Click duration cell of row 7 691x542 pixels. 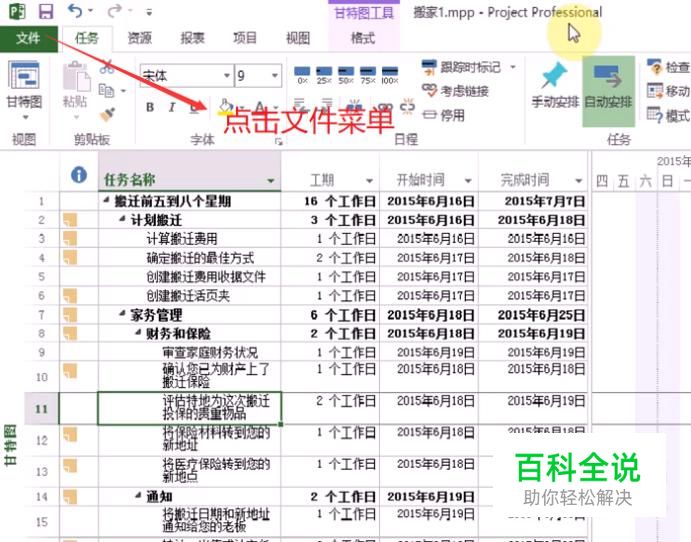[x=330, y=315]
